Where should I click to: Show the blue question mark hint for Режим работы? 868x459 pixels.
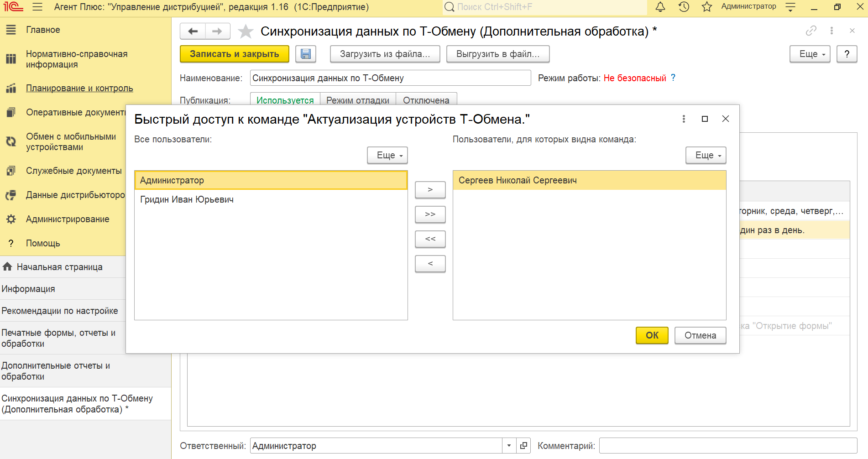click(673, 78)
